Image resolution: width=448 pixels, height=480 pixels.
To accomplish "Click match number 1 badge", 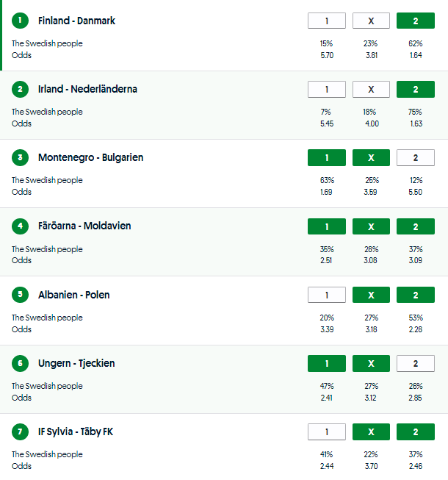I will (21, 21).
